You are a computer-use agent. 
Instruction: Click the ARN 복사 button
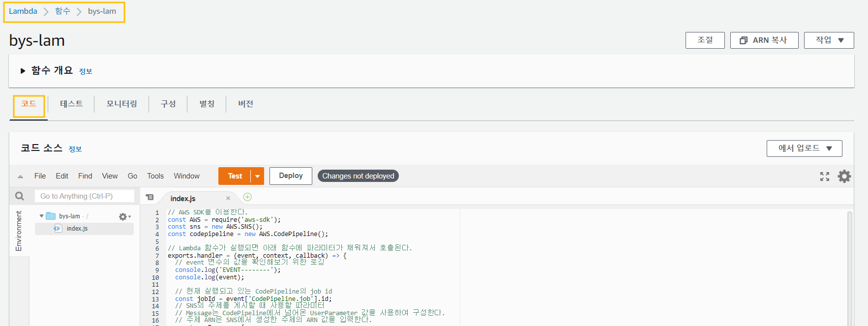click(764, 40)
